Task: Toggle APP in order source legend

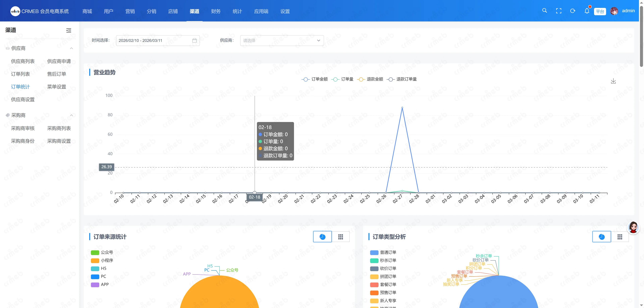Action: point(100,285)
